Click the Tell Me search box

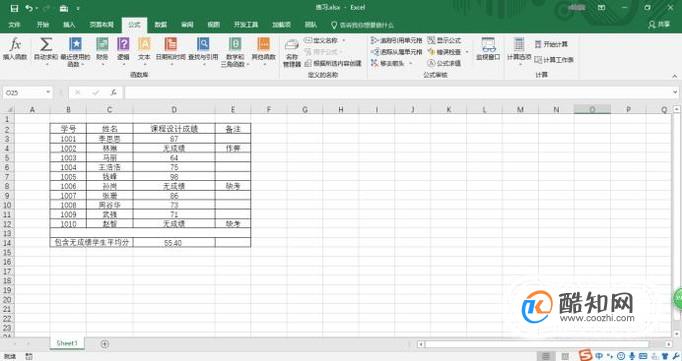(363, 25)
